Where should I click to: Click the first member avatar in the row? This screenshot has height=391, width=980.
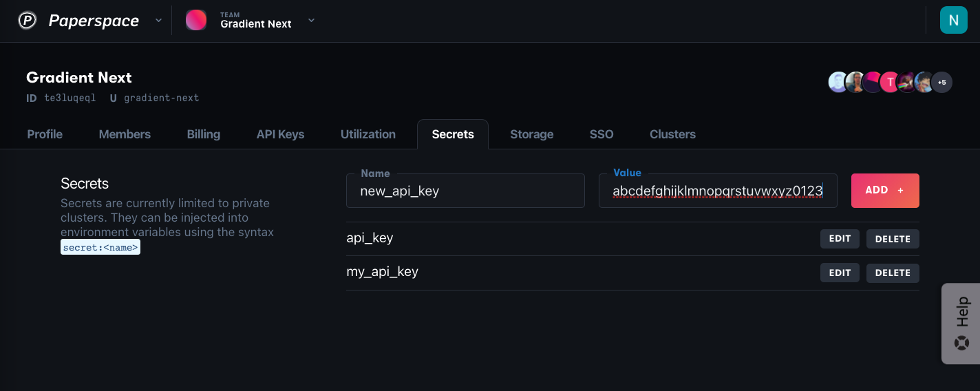click(x=838, y=83)
